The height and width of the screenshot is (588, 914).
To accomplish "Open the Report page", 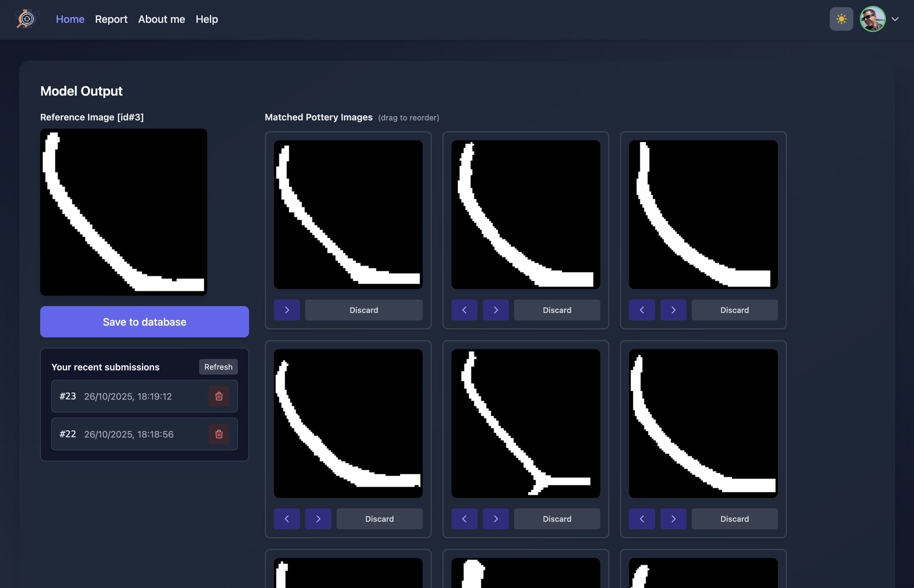I will tap(111, 19).
